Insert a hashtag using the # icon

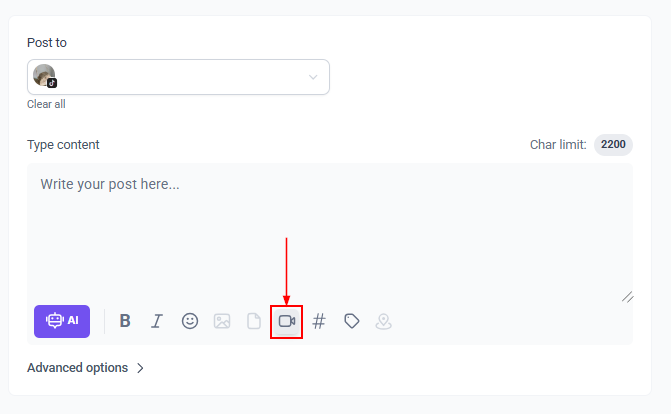(x=319, y=321)
